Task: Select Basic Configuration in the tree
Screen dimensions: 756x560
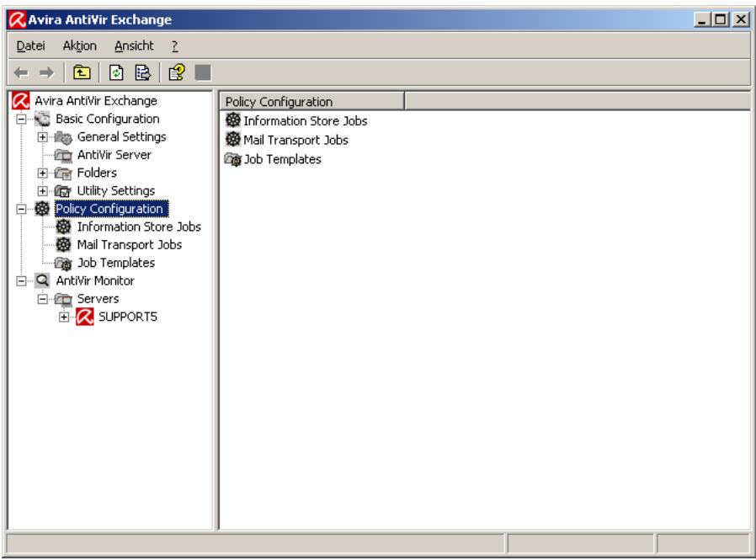Action: pos(108,119)
